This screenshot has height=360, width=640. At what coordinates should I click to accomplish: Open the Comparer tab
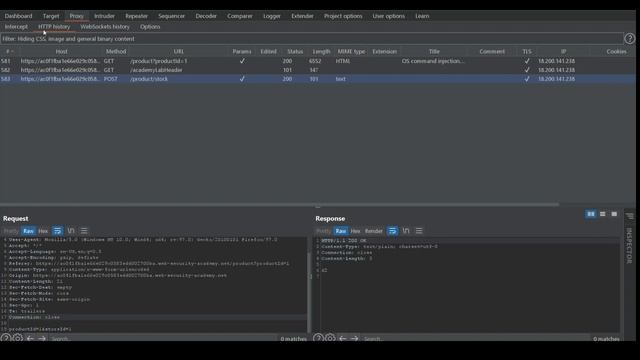pos(240,16)
